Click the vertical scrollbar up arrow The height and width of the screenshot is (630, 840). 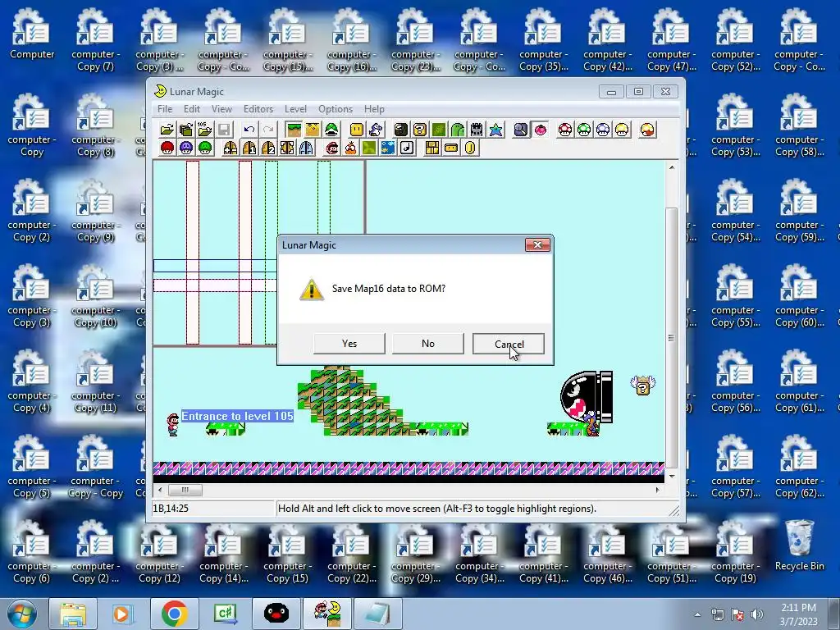(672, 167)
